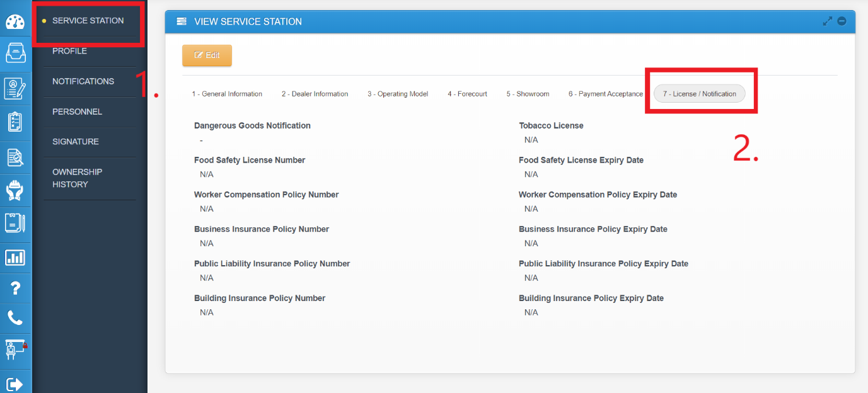Open the profile document with pen icon

[x=15, y=88]
